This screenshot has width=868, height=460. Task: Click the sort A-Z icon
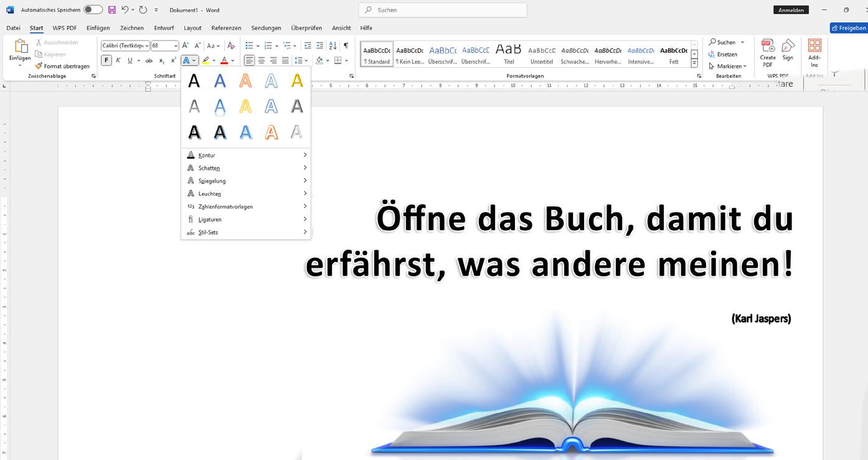tap(333, 45)
